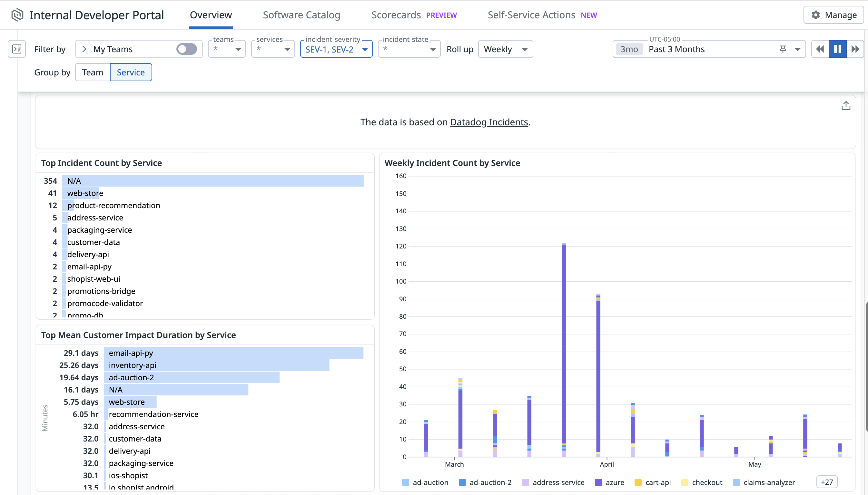Open the Weekly roll up dropdown
Screen dimensions: 868x495
(x=505, y=49)
